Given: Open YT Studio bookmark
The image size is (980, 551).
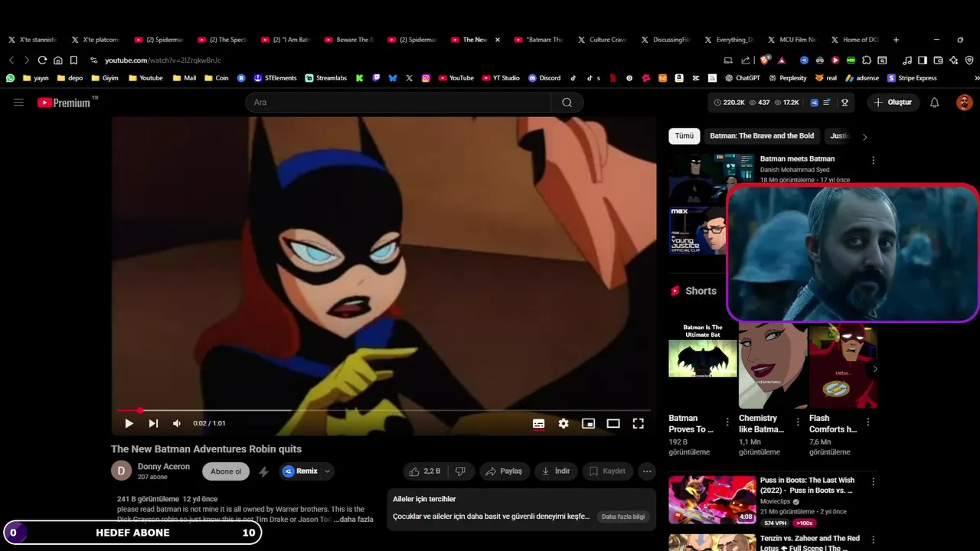Looking at the screenshot, I should click(501, 78).
